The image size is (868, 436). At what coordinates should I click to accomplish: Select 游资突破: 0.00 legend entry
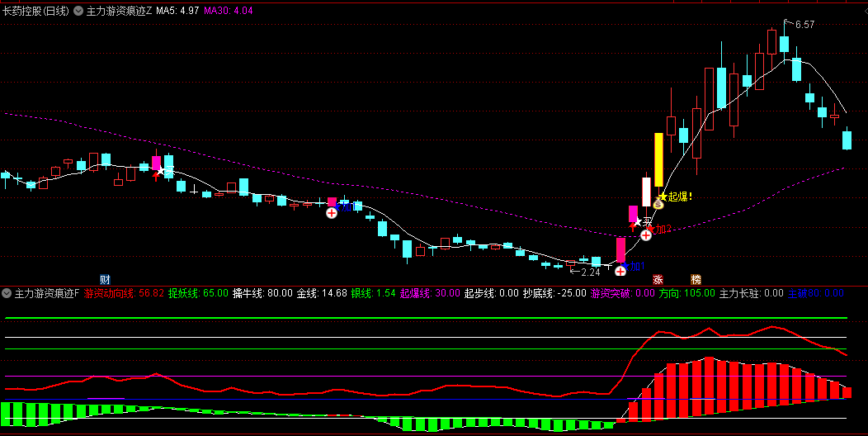coord(623,293)
